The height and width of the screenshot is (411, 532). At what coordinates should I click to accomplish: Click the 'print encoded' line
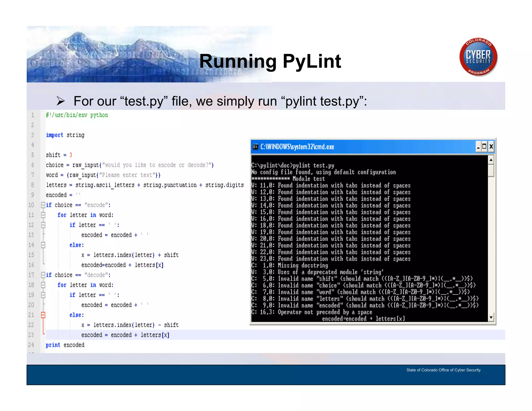65,345
